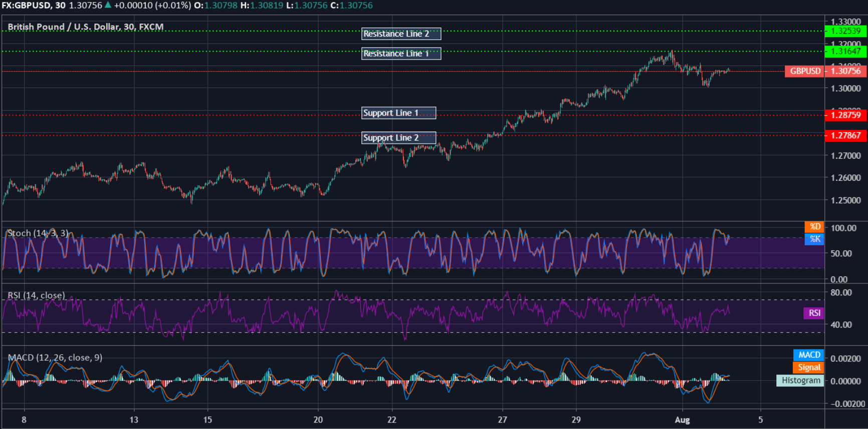Click the 40.00 RSI scale value
868x429 pixels.
841,324
